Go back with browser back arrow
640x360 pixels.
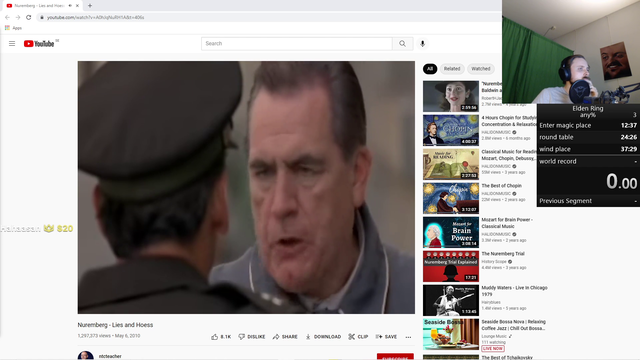click(x=7, y=17)
